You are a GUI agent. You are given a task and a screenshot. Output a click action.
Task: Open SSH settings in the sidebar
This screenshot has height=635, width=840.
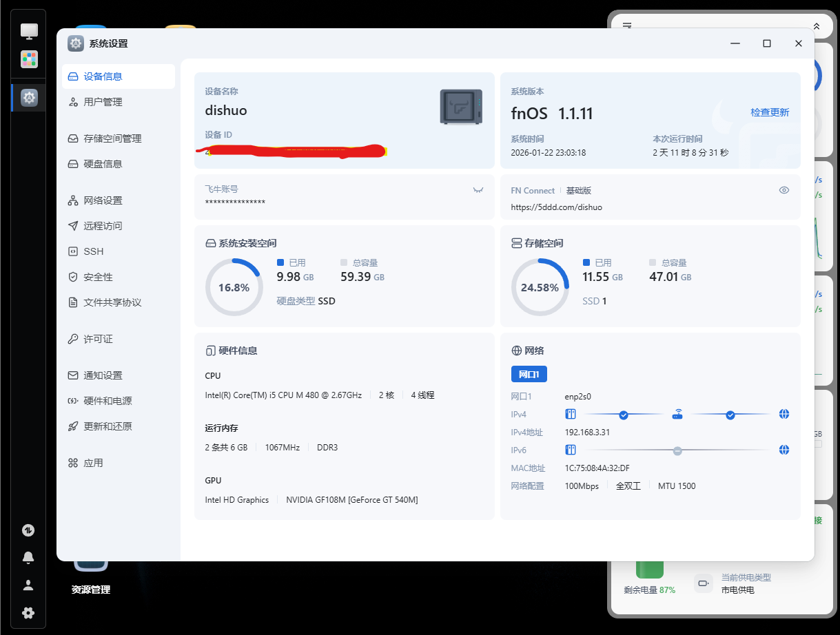coord(119,251)
